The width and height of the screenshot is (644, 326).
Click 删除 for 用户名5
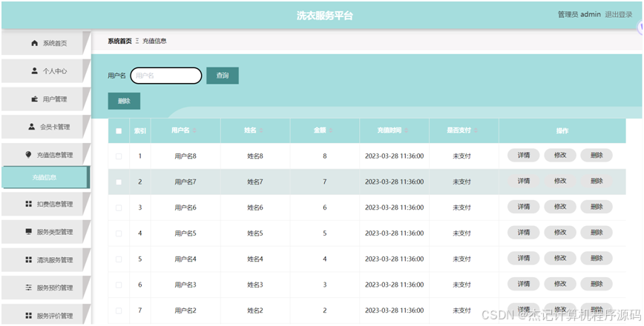597,233
